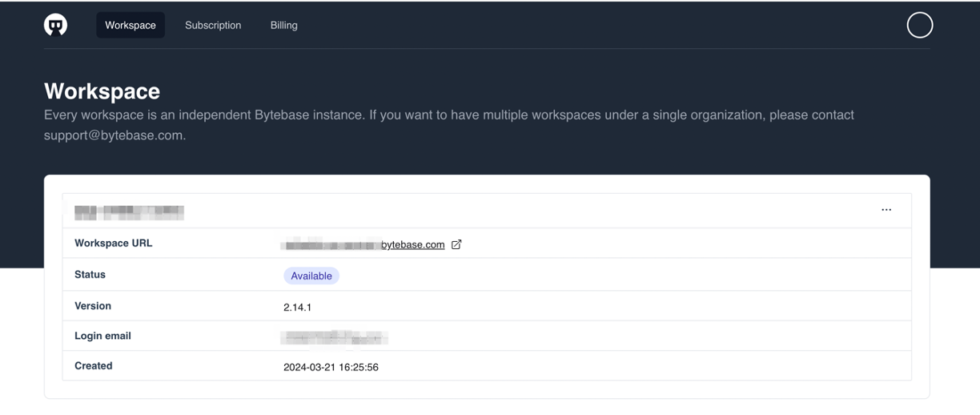This screenshot has height=415, width=980.
Task: Open the Subscription tab
Action: [213, 26]
